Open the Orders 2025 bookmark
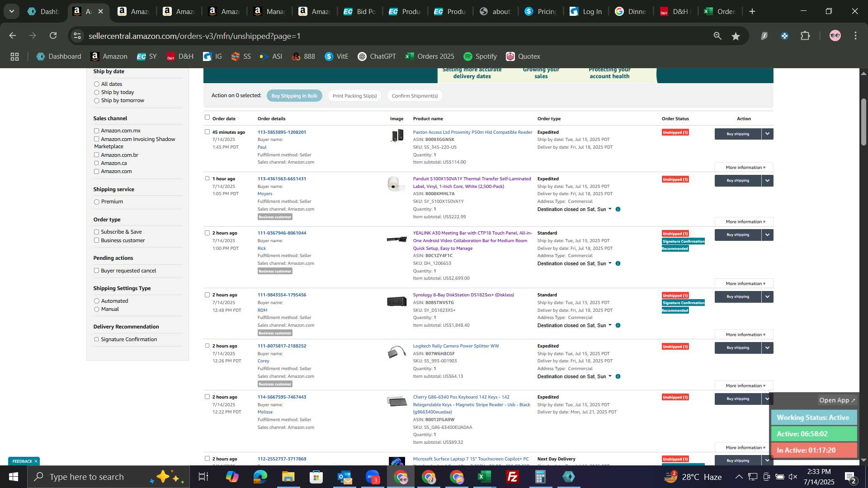This screenshot has height=488, width=868. 429,56
